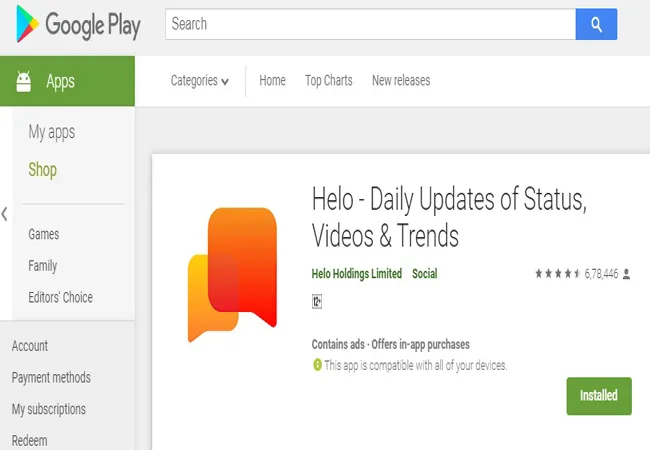Click the Google Play logo
Image resolution: width=650 pixels, height=450 pixels.
78,24
